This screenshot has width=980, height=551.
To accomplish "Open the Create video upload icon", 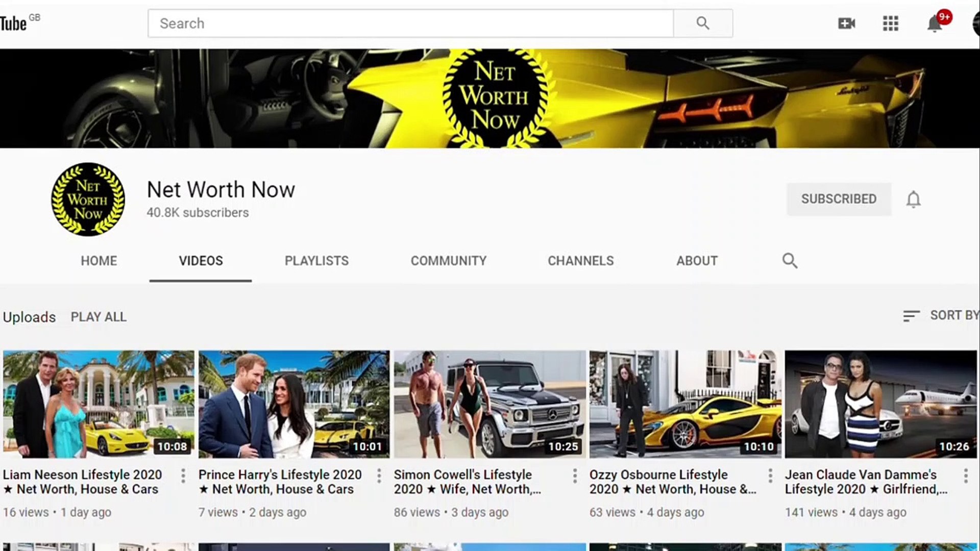I will (x=846, y=23).
